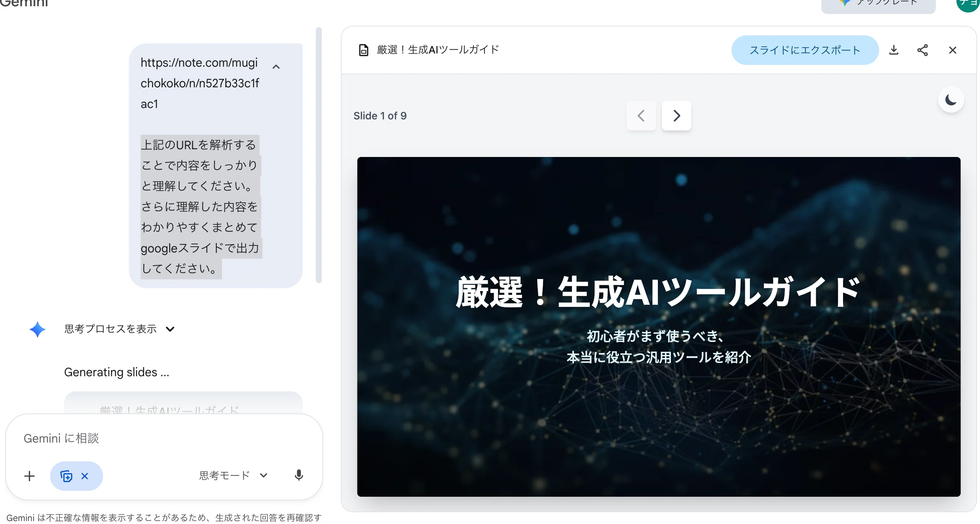980x524 pixels.
Task: Click the chat scrollbar
Action: click(319, 155)
